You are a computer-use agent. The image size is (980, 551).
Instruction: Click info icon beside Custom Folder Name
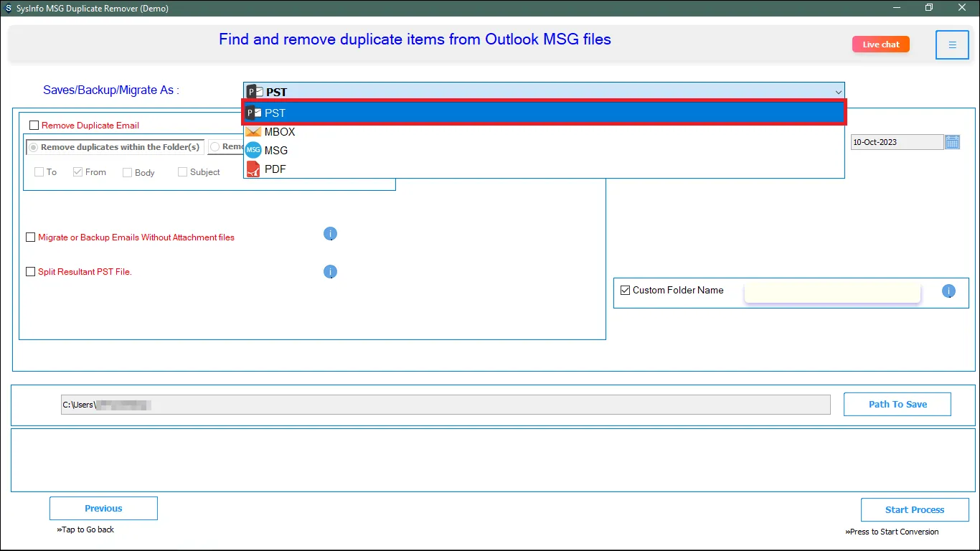point(948,291)
